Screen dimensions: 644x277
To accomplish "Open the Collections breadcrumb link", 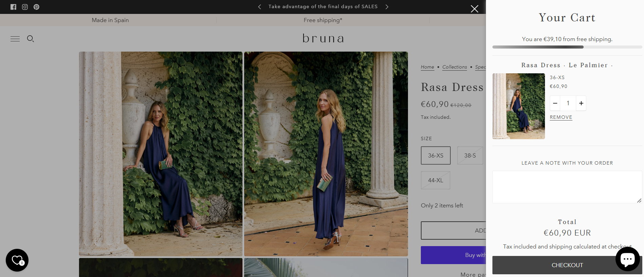I will (x=454, y=67).
